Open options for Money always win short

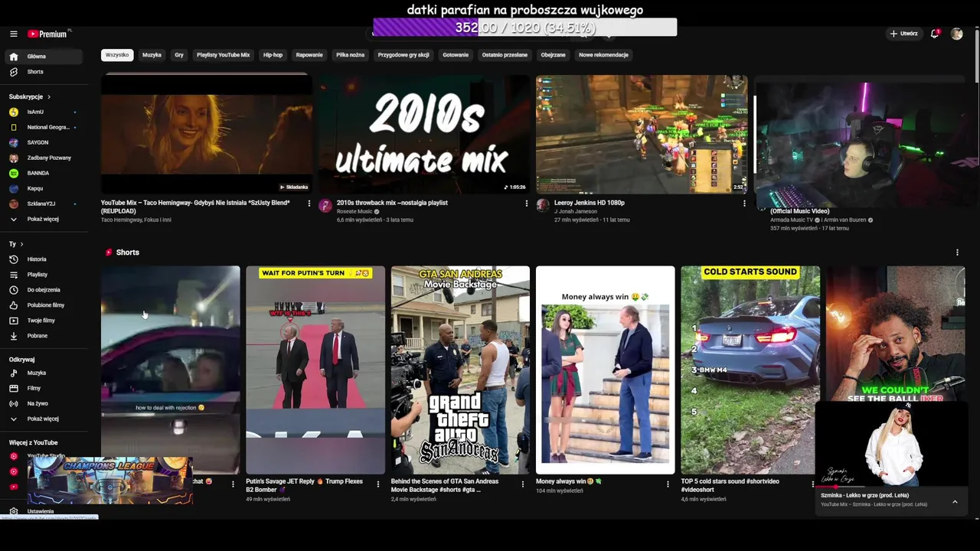(668, 484)
